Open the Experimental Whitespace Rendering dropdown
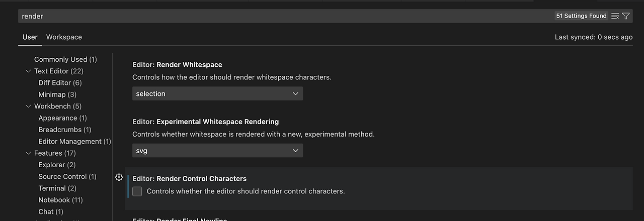This screenshot has width=644, height=221. tap(217, 151)
